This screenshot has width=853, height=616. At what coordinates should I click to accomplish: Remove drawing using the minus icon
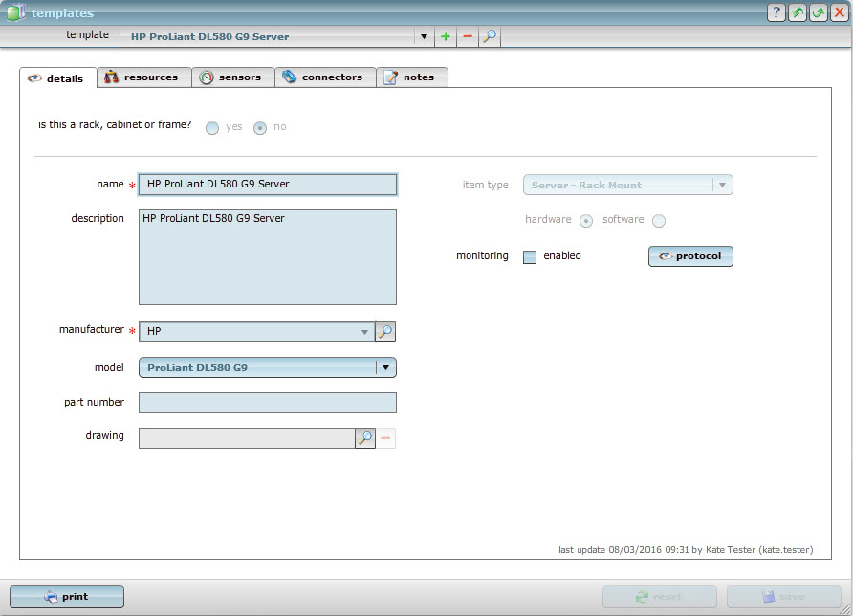[386, 438]
